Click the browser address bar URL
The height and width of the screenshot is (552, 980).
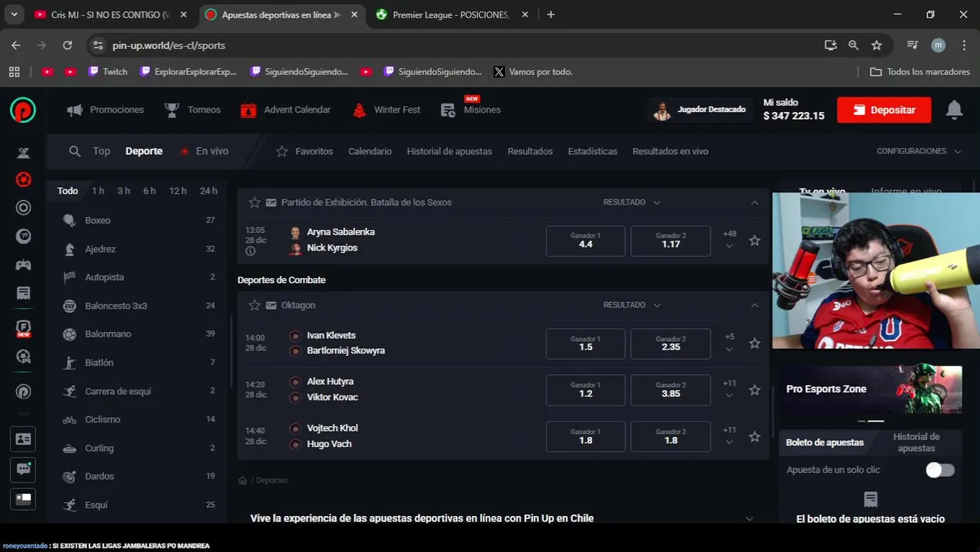[x=169, y=45]
